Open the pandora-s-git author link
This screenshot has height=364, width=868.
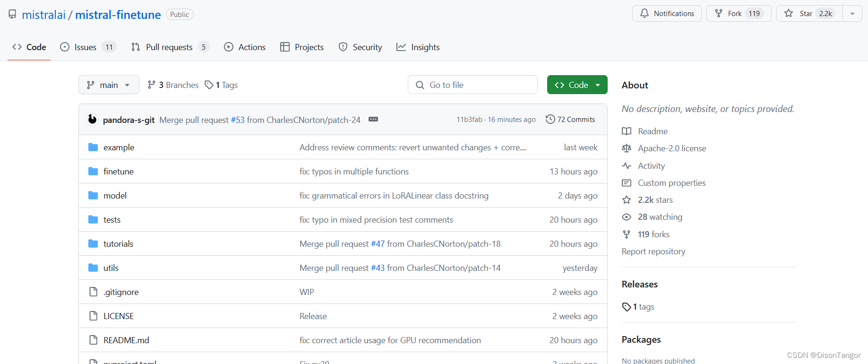tap(129, 120)
